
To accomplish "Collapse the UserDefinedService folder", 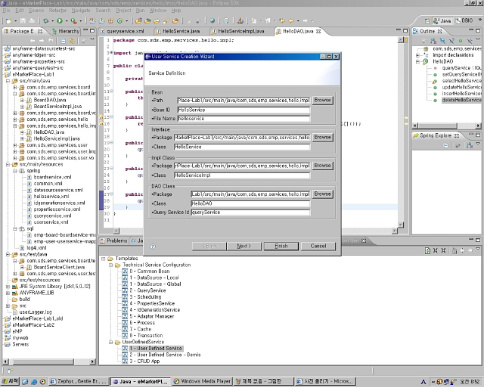I will 111,342.
